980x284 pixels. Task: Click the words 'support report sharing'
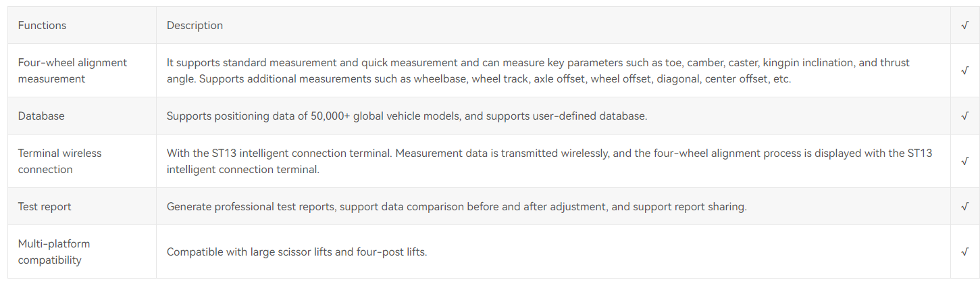click(688, 206)
